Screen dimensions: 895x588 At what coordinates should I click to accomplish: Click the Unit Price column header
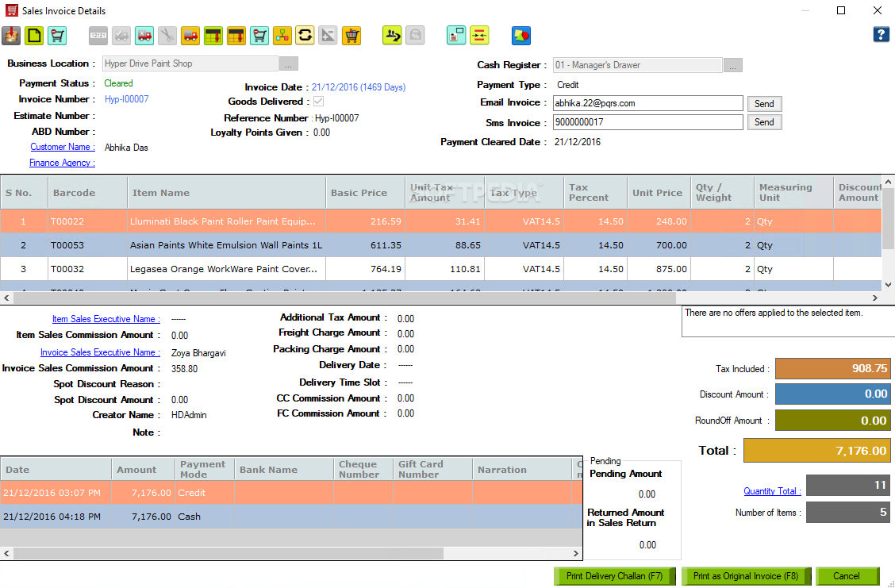click(659, 193)
